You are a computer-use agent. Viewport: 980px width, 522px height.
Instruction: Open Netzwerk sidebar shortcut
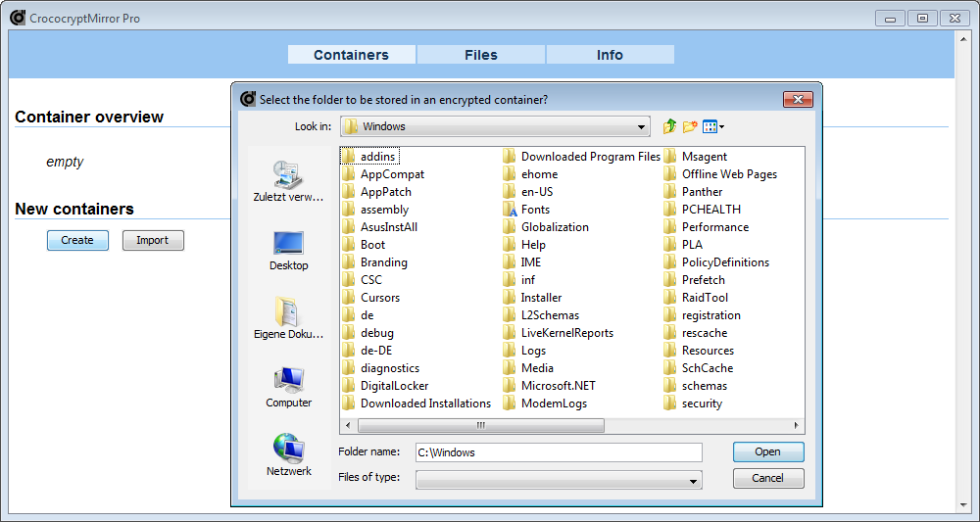point(289,455)
